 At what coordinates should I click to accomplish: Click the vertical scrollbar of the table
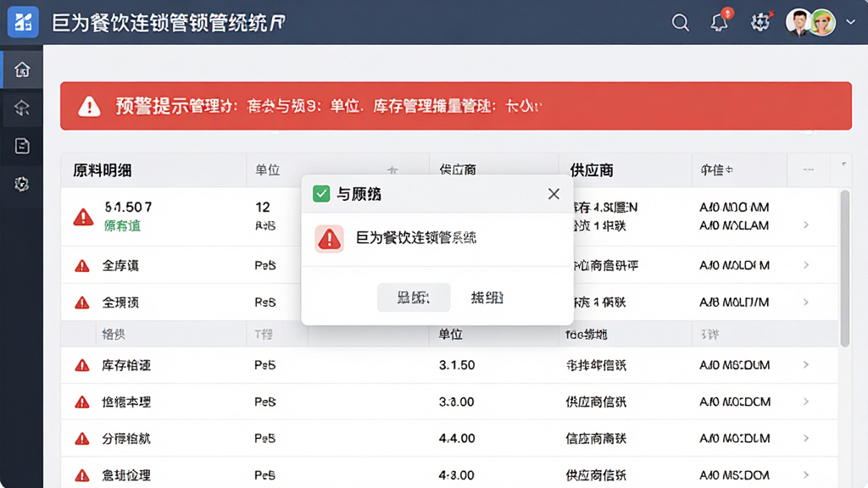pyautogui.click(x=845, y=269)
